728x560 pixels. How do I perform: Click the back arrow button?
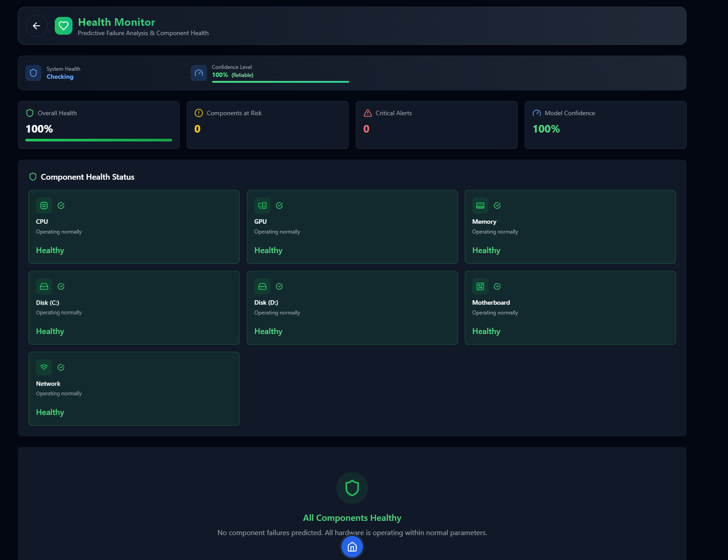point(36,26)
